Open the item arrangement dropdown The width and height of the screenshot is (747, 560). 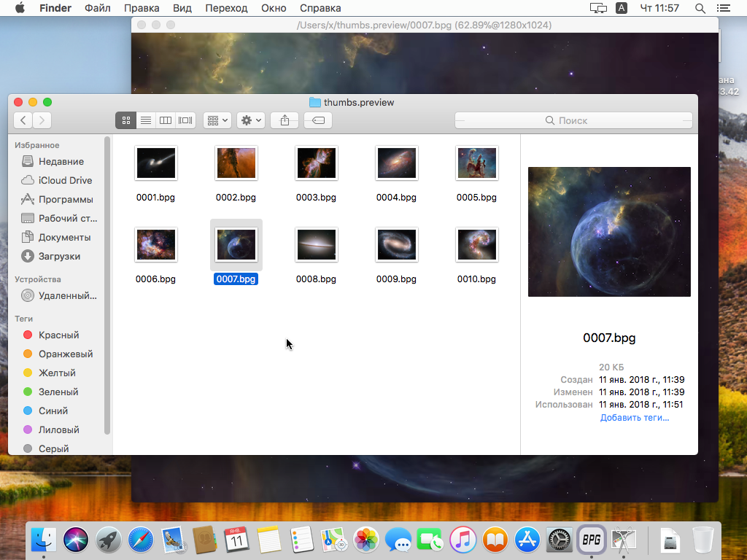tap(217, 120)
